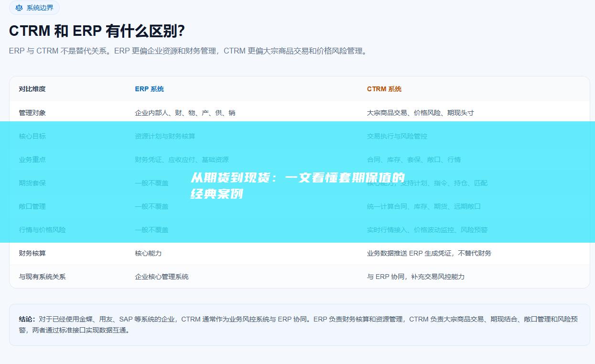Select the cell '大宗商品交易、价格风险、期现头寸'
This screenshot has width=595, height=364.
click(x=421, y=113)
